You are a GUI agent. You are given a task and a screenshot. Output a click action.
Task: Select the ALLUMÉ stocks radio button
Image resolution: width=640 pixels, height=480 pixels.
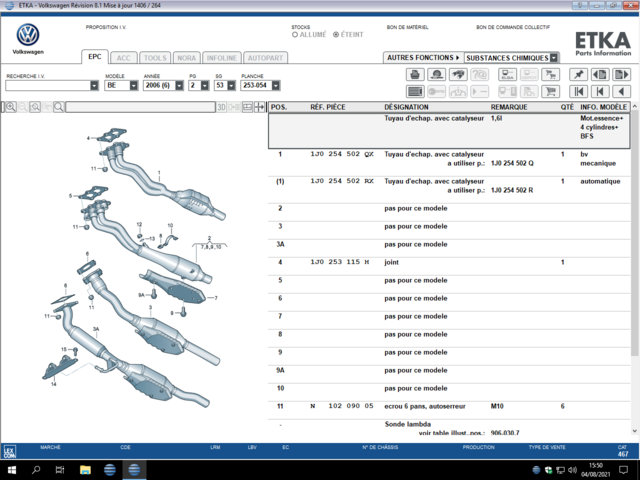(x=295, y=35)
